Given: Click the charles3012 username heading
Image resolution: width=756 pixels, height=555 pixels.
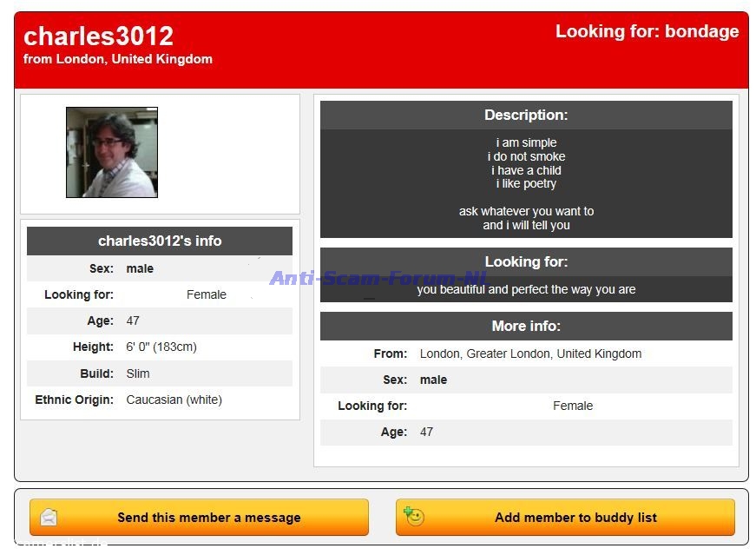Looking at the screenshot, I should (98, 36).
